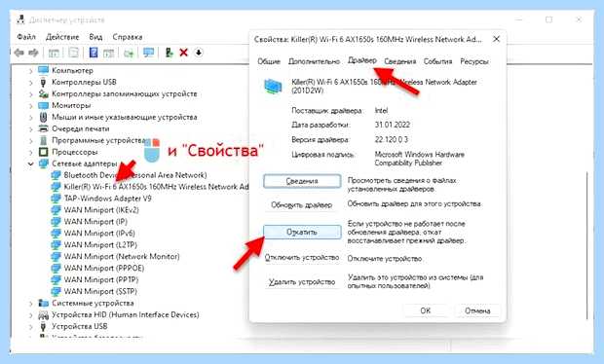Click the green device icon beside red X
The image size is (604, 364).
point(169,53)
